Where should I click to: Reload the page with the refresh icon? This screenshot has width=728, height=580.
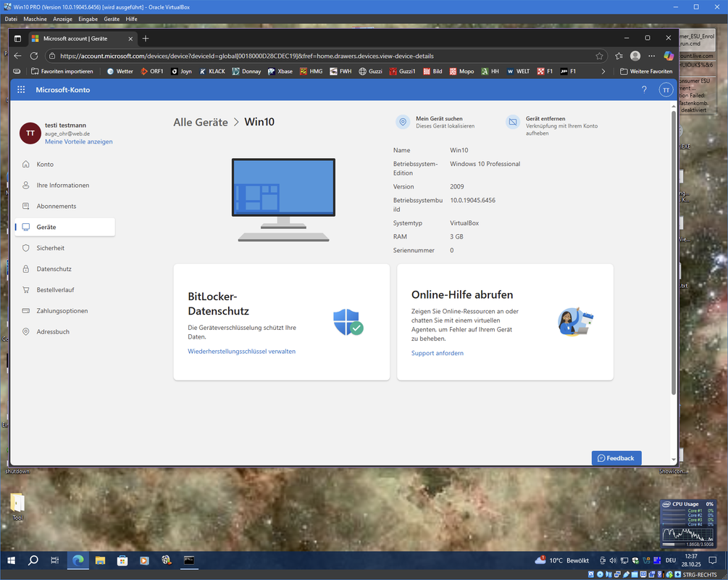coord(34,56)
